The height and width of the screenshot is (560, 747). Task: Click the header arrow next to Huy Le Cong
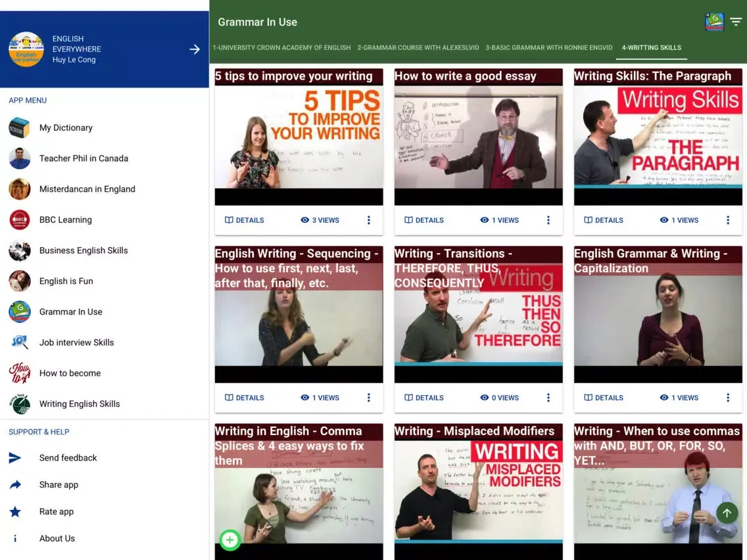[195, 49]
